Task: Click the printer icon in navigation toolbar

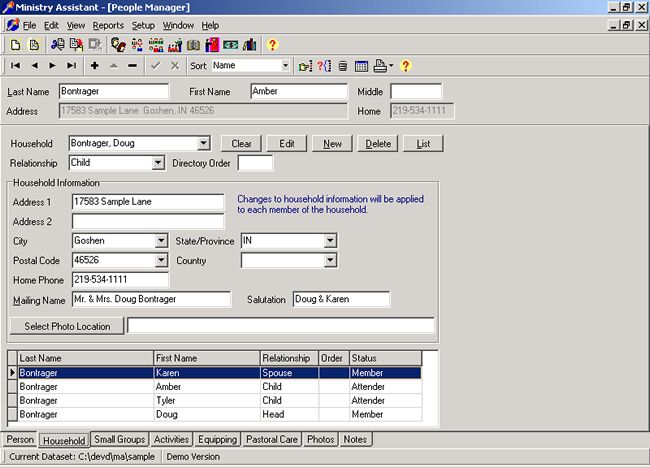Action: [380, 66]
